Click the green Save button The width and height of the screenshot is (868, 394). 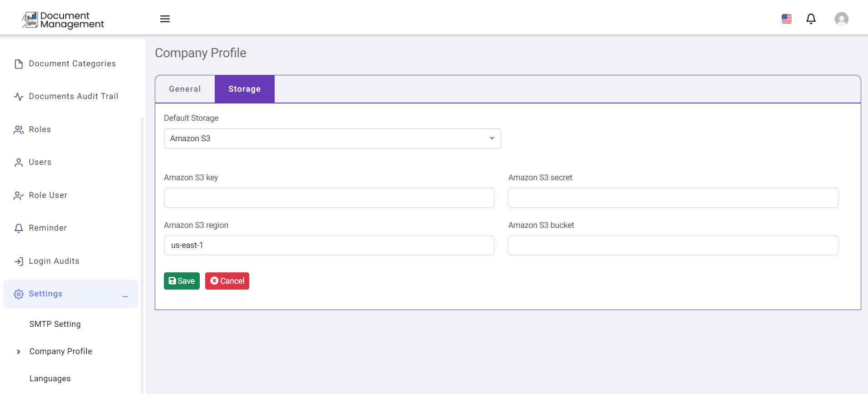[x=182, y=281]
